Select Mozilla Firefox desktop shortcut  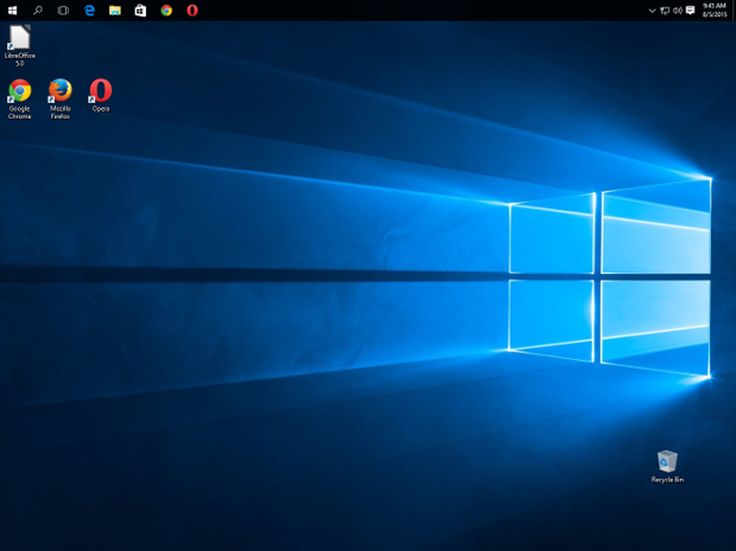point(60,99)
